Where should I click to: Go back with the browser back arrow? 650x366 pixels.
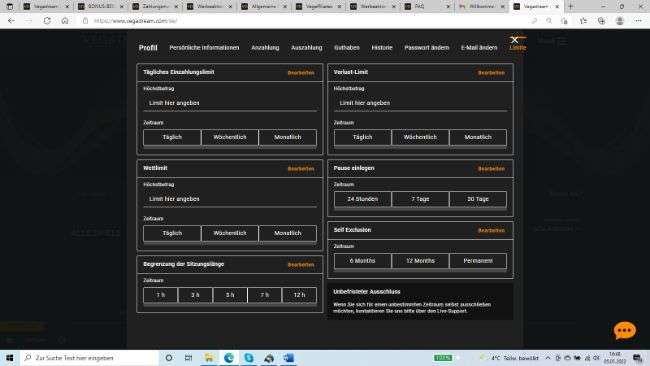tap(11, 21)
